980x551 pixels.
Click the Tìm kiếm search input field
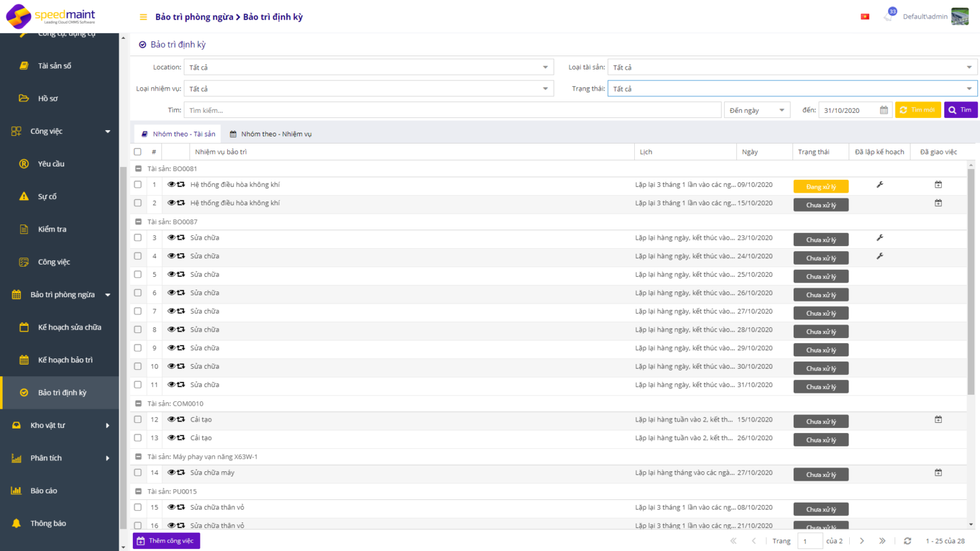(452, 110)
